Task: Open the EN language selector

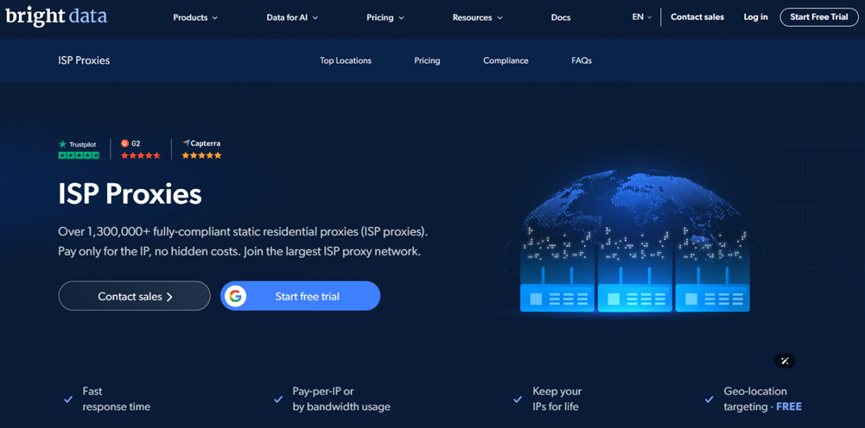Action: [641, 17]
